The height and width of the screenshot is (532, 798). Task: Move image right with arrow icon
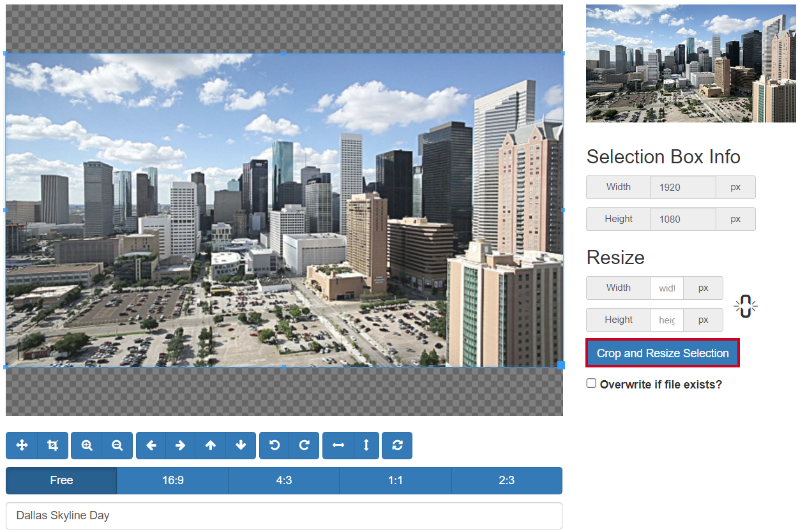tap(181, 445)
